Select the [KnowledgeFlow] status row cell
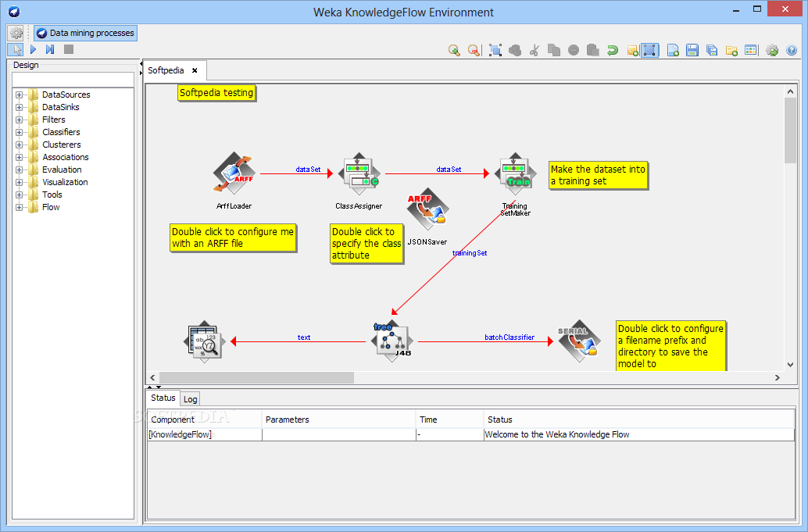 coord(205,434)
